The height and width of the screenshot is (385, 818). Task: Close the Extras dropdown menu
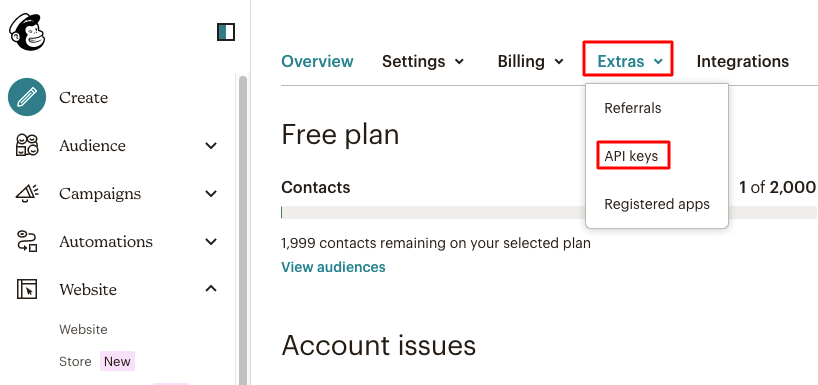click(628, 59)
